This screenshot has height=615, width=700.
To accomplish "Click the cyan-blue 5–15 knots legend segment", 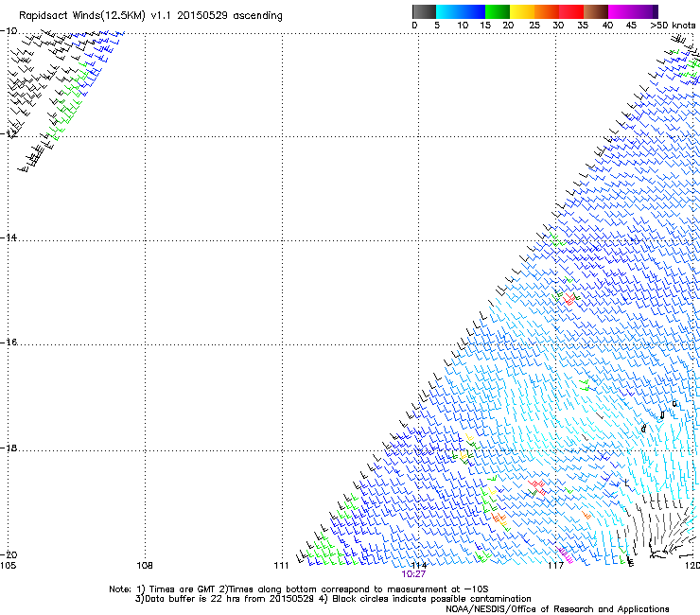I will (x=461, y=11).
